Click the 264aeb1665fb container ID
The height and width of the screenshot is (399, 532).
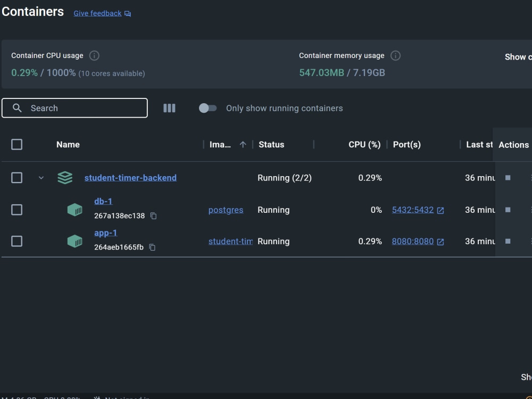(x=119, y=247)
